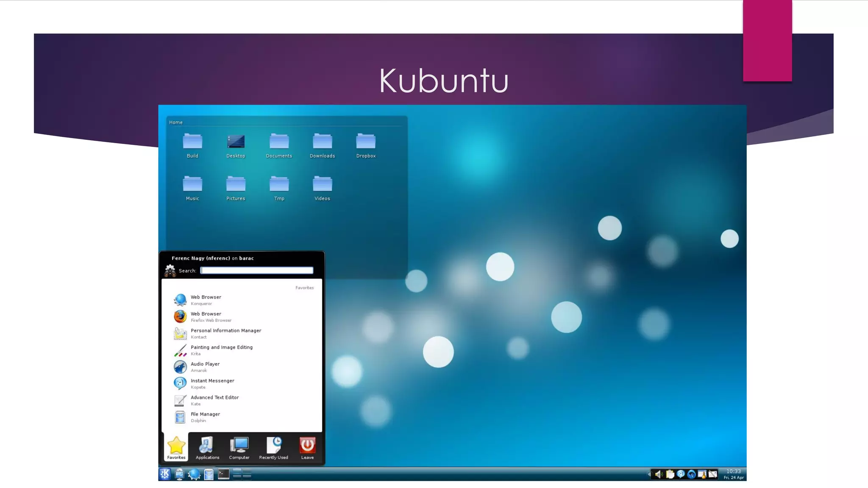Screen dimensions: 868x488
Task: Focus the launcher Search field
Action: [x=257, y=270]
